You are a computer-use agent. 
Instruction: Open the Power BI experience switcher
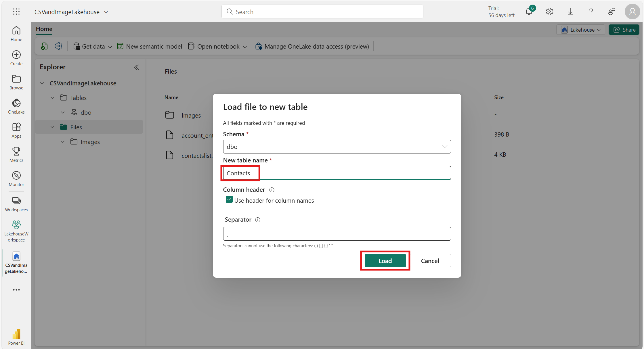pos(16,337)
